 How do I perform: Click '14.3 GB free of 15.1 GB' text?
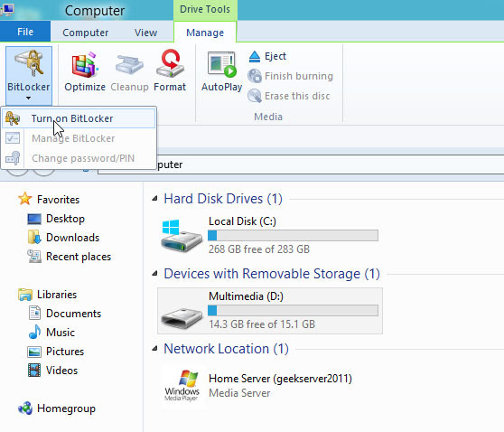tap(262, 324)
